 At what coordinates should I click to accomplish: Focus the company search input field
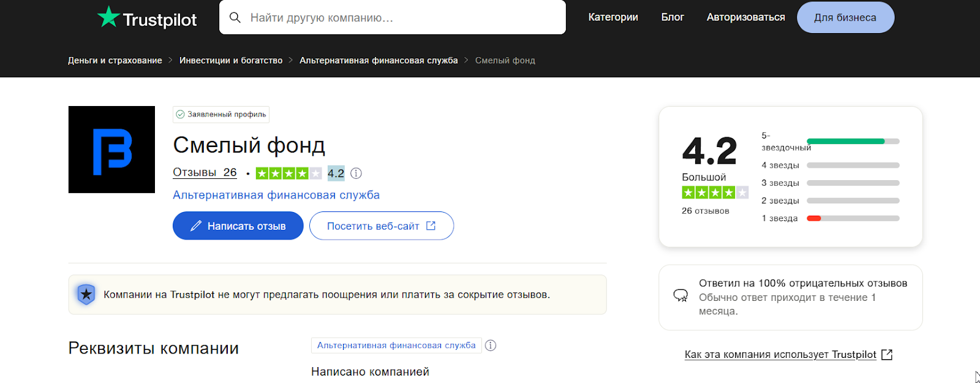[x=393, y=17]
